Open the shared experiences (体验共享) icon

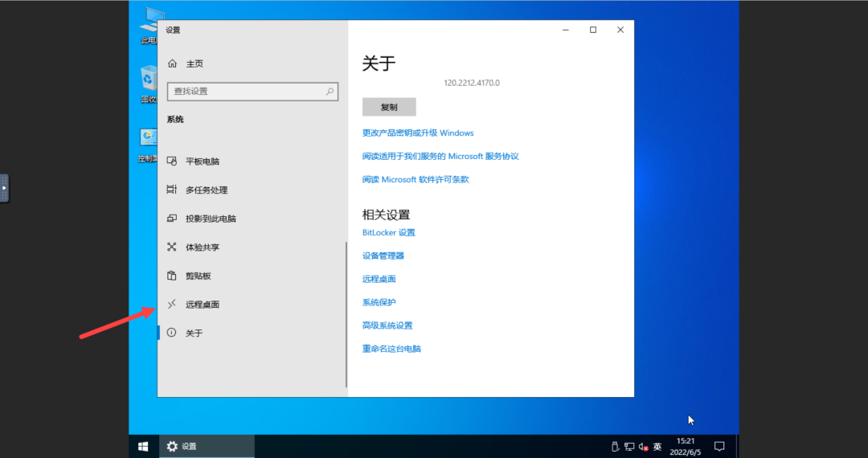tap(172, 247)
